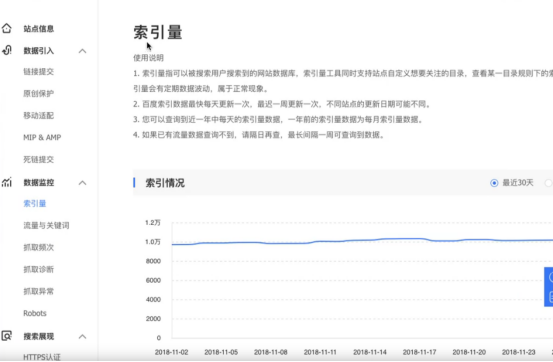Viewport: 553px width, 362px height.
Task: Open the HTTPS认证 menu item
Action: pyautogui.click(x=42, y=357)
